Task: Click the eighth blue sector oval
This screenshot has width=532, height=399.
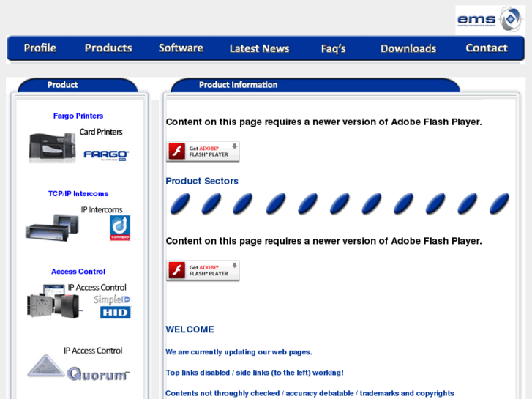Action: tap(403, 204)
